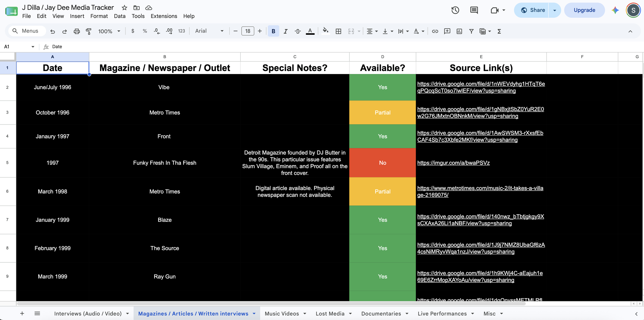The height and width of the screenshot is (320, 644).
Task: Decrease font size with minus button
Action: (235, 31)
